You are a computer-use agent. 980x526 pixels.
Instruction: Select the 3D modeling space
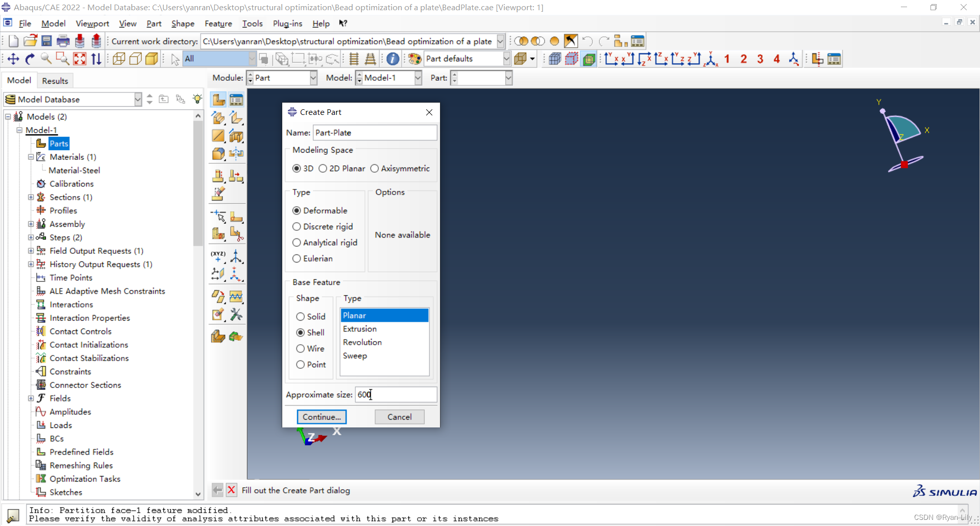(303, 169)
